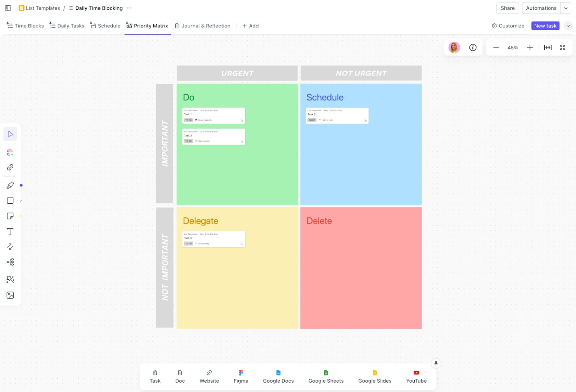Viewport: 576px width, 392px height.
Task: Click the Share button
Action: (508, 8)
